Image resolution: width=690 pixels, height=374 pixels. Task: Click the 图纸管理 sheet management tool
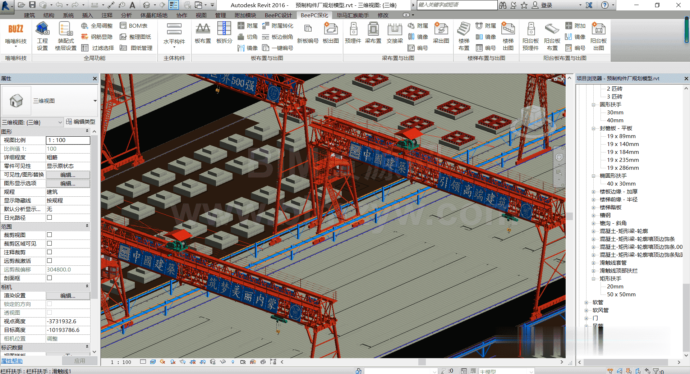pyautogui.click(x=136, y=48)
